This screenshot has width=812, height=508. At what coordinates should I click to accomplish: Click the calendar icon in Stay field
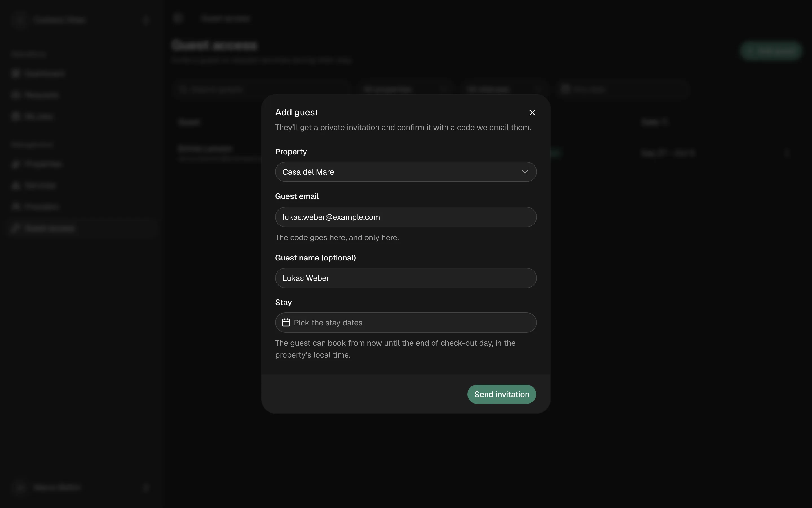(x=286, y=323)
